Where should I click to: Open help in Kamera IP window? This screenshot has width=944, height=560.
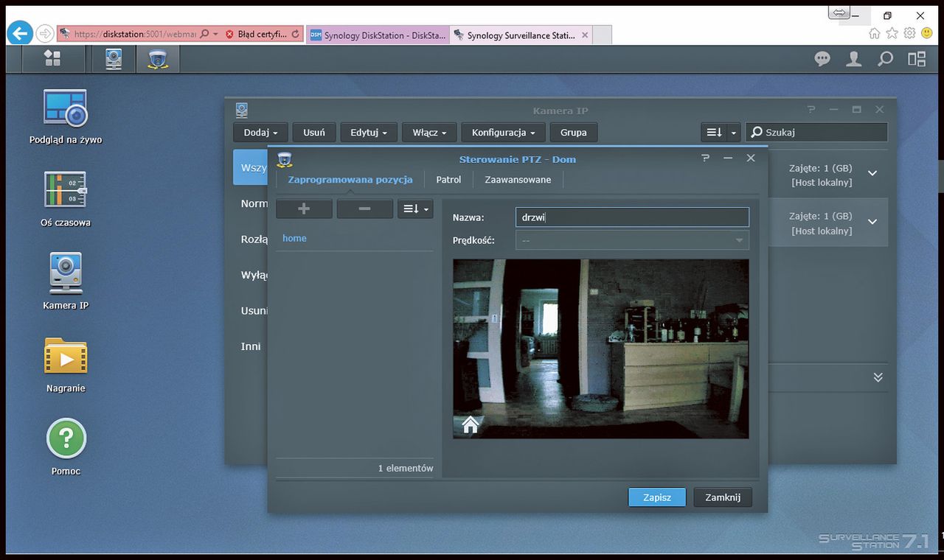coord(811,110)
